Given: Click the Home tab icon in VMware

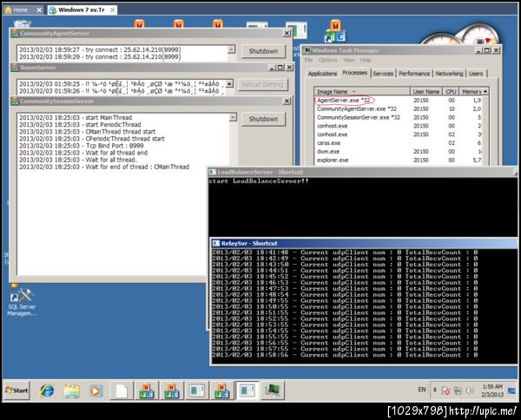Looking at the screenshot, I should [9, 10].
